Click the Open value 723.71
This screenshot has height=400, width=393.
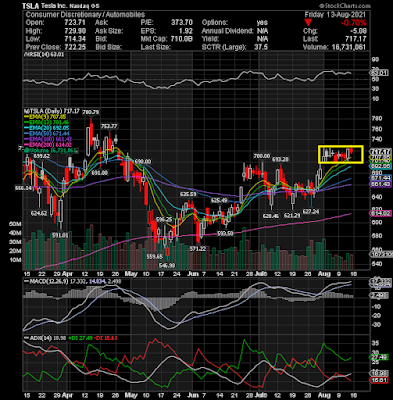pos(75,23)
